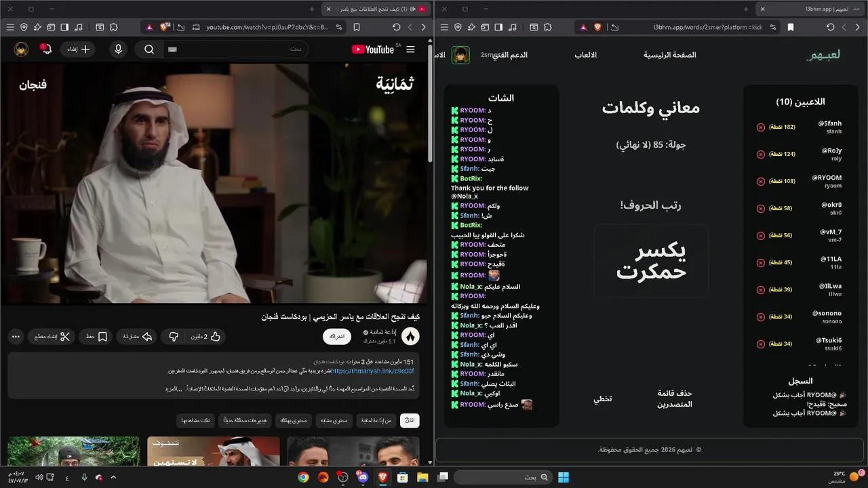Remove player RoJy with X icon
The width and height of the screenshot is (868, 488).
(761, 155)
